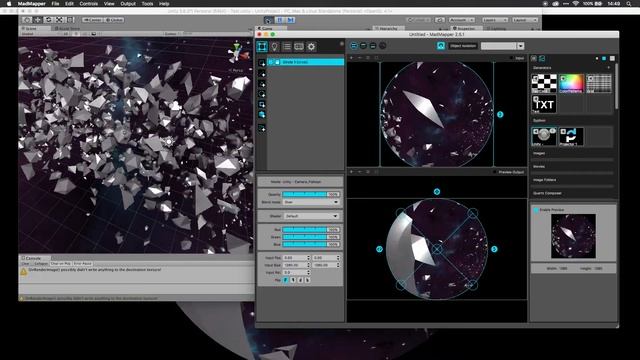Open the keyboard controls tab icon

299,47
